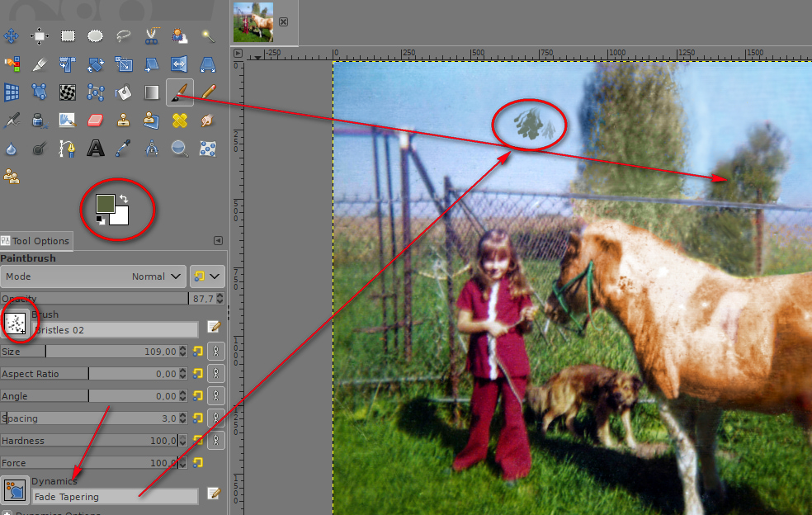The image size is (812, 515).
Task: Open dynamics editor for Fade Tapering
Action: (x=214, y=494)
